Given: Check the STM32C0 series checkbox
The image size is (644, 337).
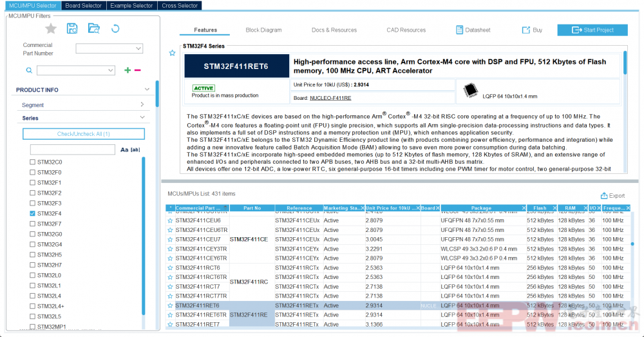Looking at the screenshot, I should [x=32, y=162].
